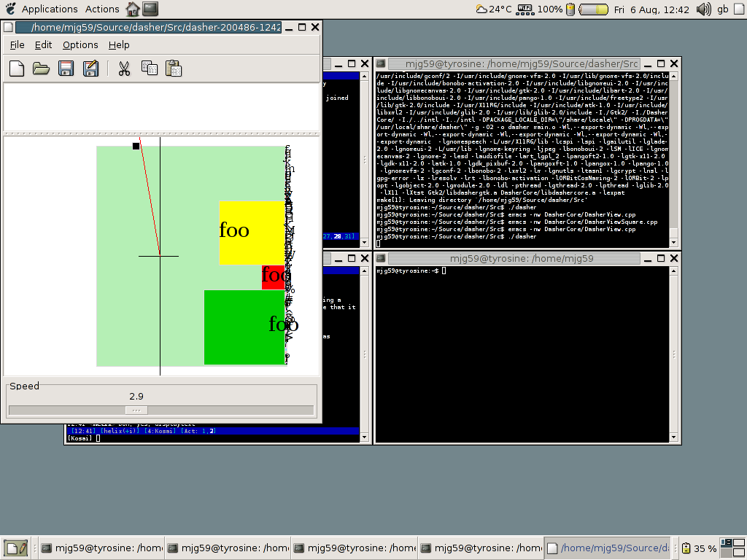Click the [Kosai] input line in IRC terminal
This screenshot has width=747, height=560.
point(212,438)
